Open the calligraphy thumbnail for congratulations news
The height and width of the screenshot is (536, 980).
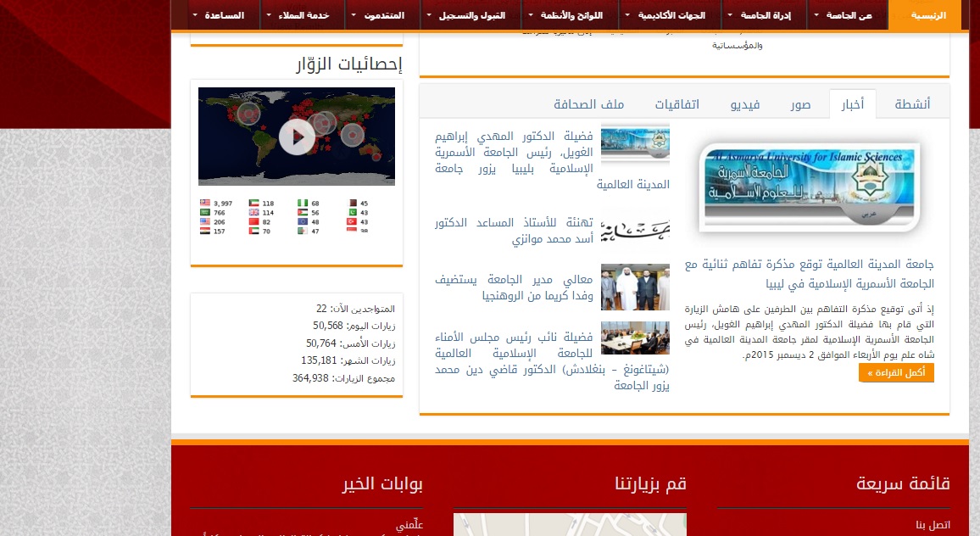click(x=635, y=230)
